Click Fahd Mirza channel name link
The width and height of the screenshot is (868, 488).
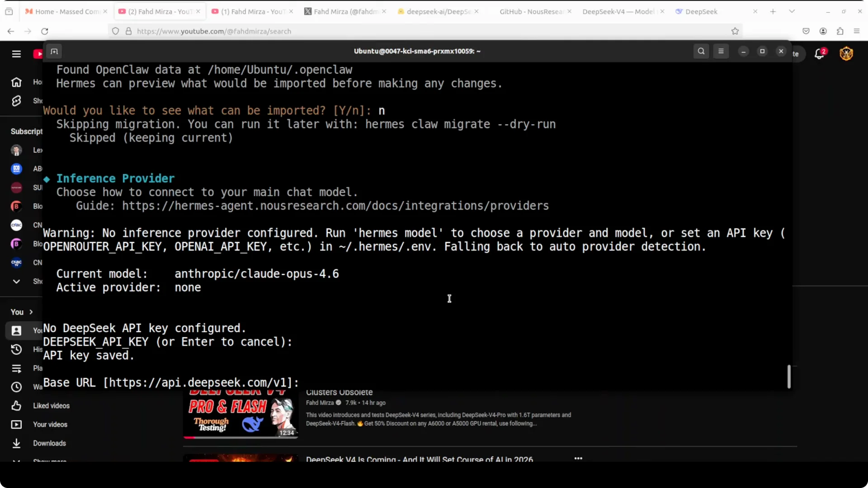320,403
